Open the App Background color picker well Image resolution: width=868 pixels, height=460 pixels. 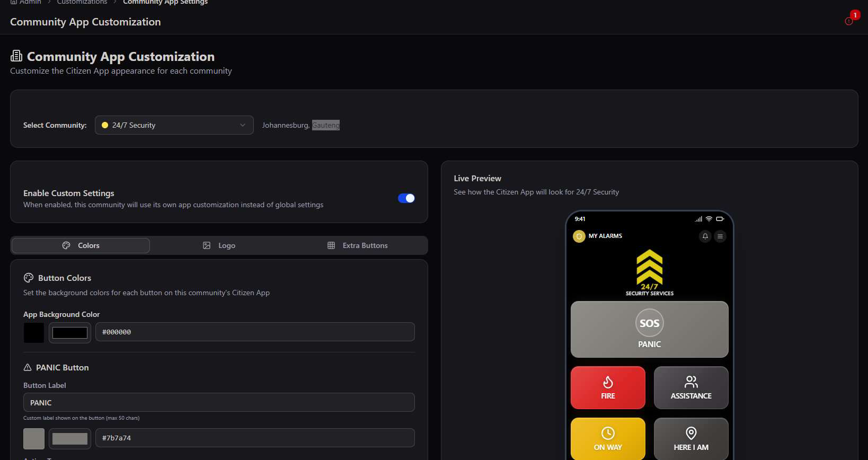click(70, 333)
